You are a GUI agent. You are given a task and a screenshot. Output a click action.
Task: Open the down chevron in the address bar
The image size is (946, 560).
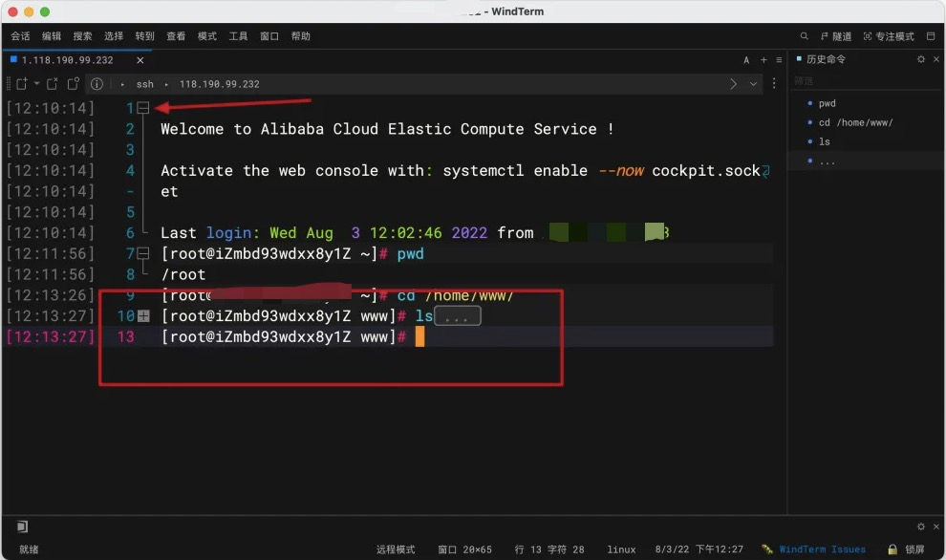click(x=754, y=84)
